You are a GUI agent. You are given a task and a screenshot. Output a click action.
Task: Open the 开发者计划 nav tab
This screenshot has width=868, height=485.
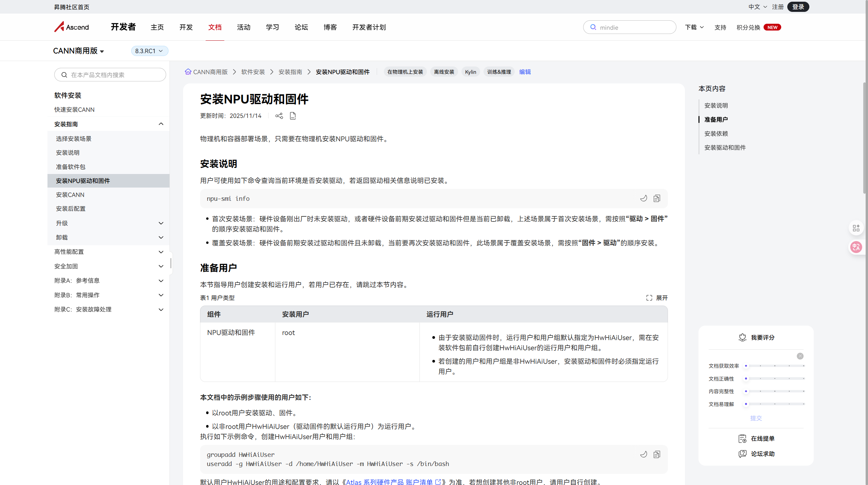(x=369, y=27)
